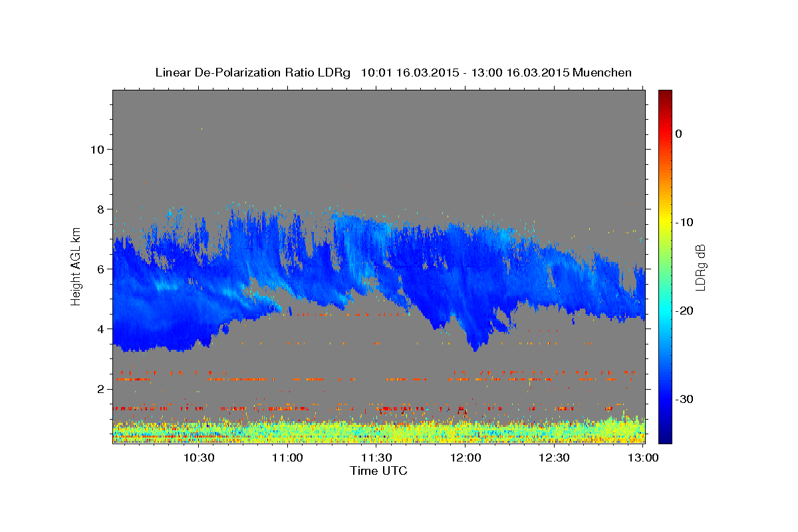Click the colorbar value -20

[685, 311]
